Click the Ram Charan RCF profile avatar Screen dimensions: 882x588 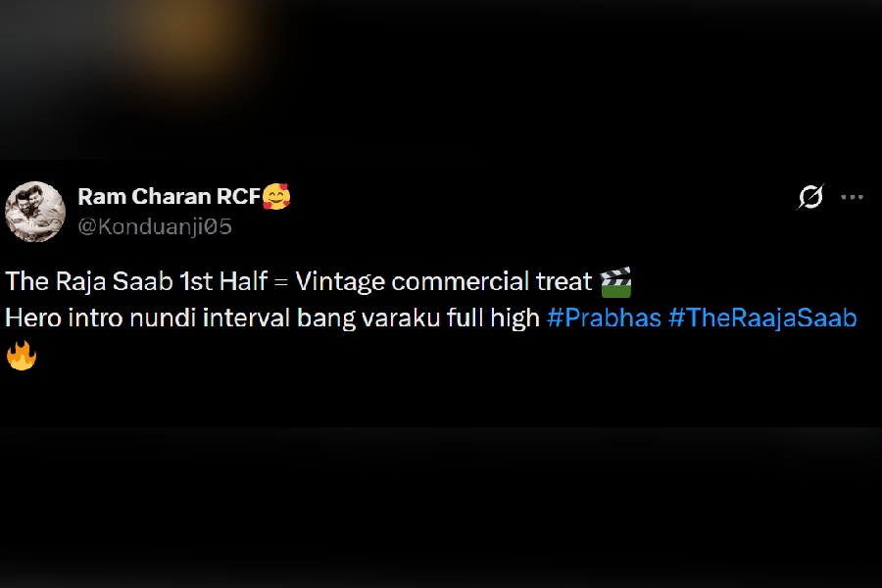[x=35, y=212]
